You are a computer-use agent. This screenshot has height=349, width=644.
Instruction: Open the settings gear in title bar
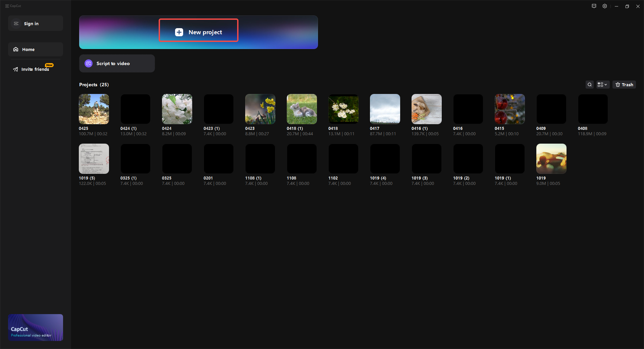point(605,6)
